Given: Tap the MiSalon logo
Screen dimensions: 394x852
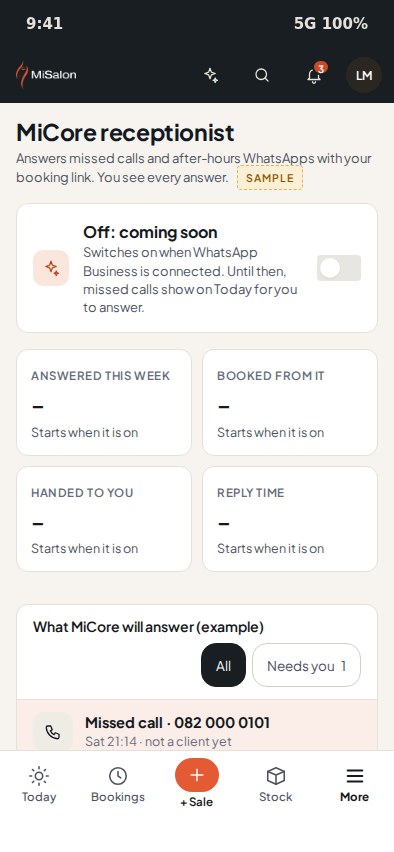Looking at the screenshot, I should click(46, 75).
